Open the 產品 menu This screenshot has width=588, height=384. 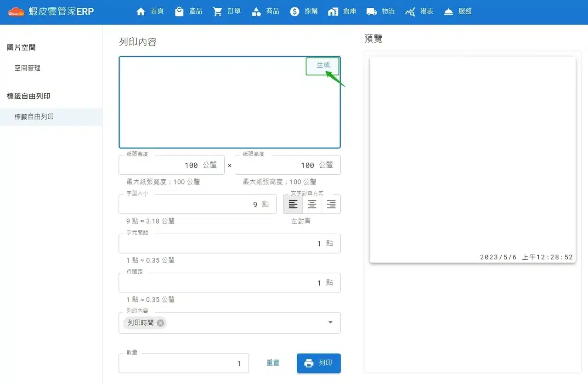188,11
